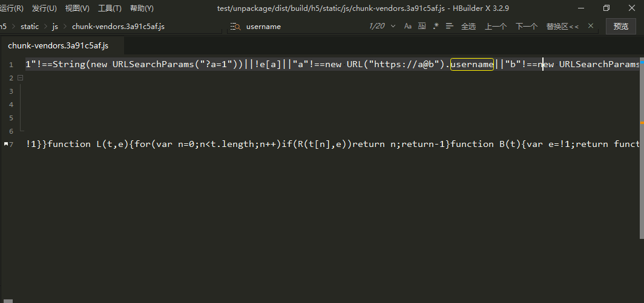Image resolution: width=644 pixels, height=303 pixels.
Task: Collapse the code fold at line 2
Action: click(20, 78)
